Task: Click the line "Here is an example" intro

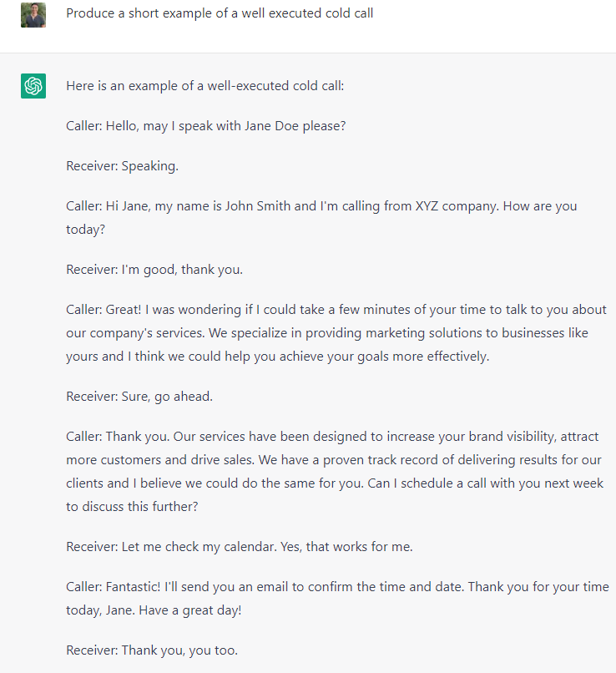Action: pyautogui.click(x=204, y=85)
